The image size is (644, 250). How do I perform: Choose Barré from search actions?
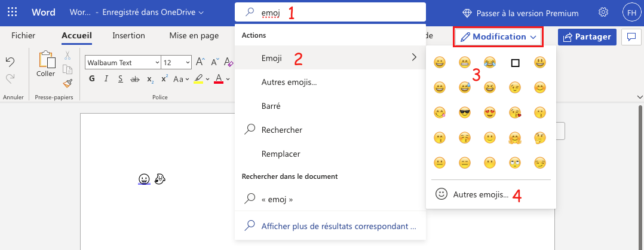click(x=330, y=106)
